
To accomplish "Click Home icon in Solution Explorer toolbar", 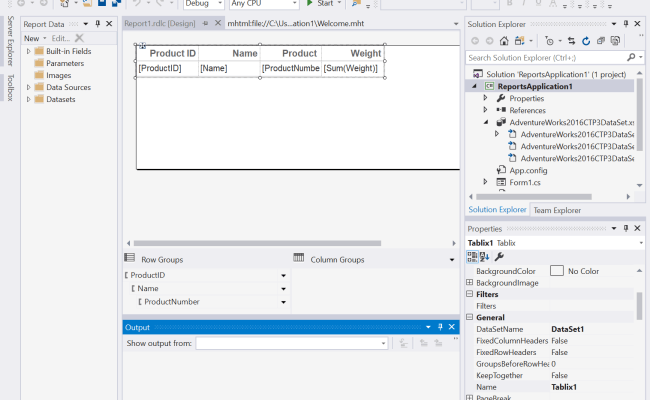I will [504, 41].
